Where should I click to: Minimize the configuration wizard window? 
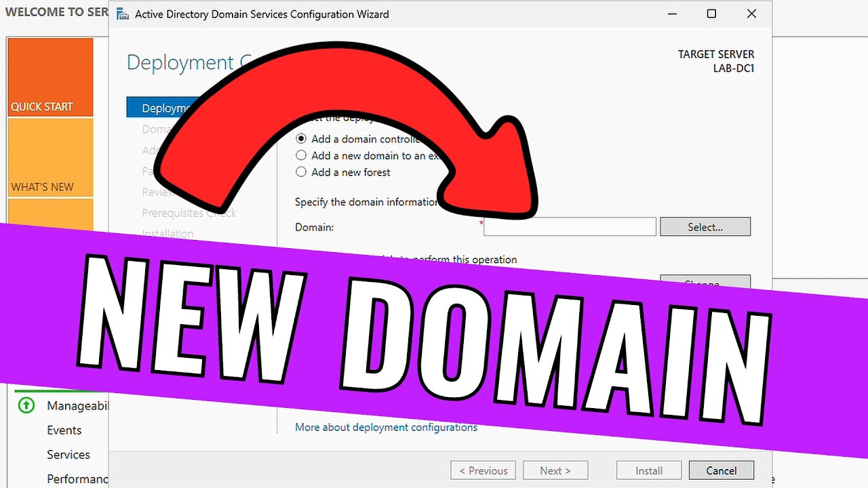tap(671, 14)
